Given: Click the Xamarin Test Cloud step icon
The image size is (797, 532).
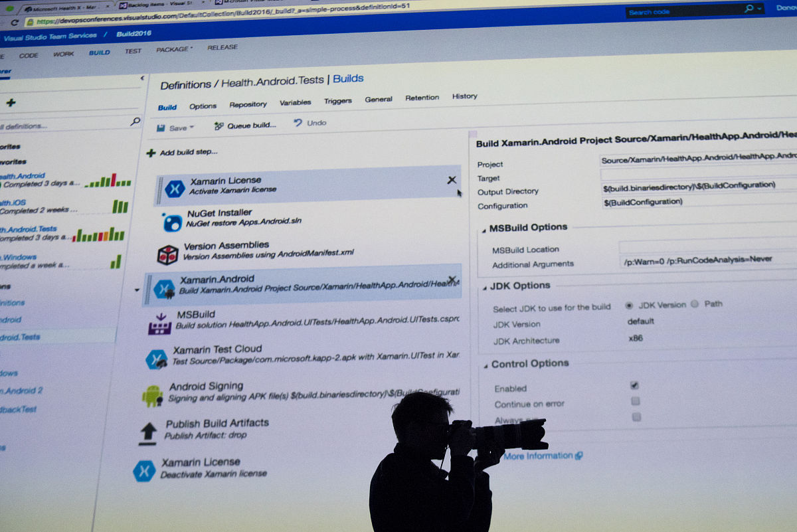Looking at the screenshot, I should pos(157,359).
